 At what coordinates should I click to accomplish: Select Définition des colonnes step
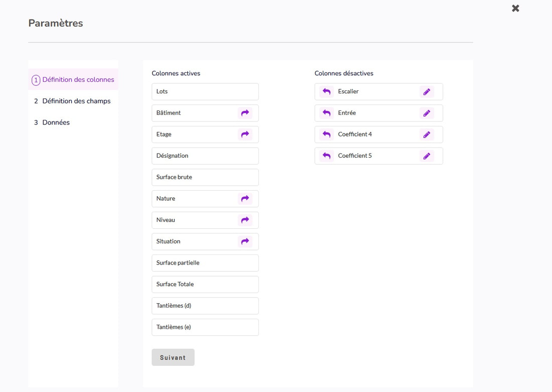point(78,80)
